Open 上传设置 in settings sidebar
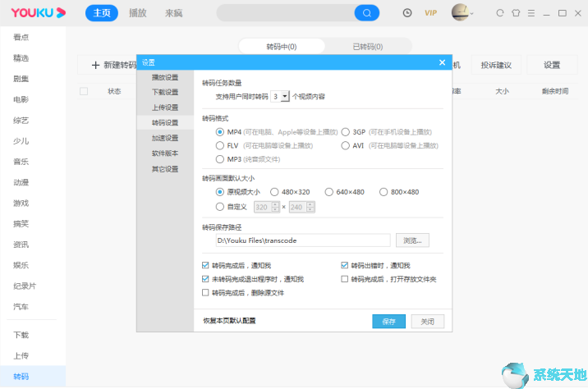588x389 pixels. pos(165,108)
